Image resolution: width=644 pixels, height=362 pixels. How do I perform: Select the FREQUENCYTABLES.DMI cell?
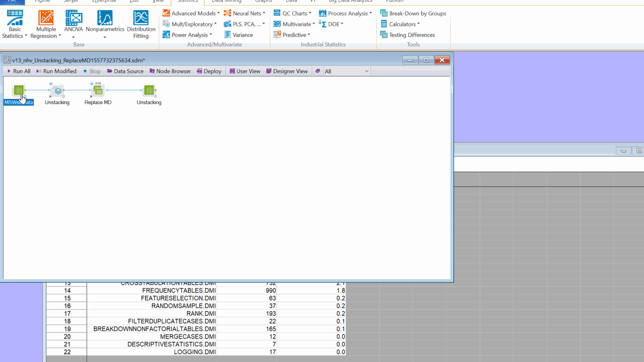(x=152, y=291)
